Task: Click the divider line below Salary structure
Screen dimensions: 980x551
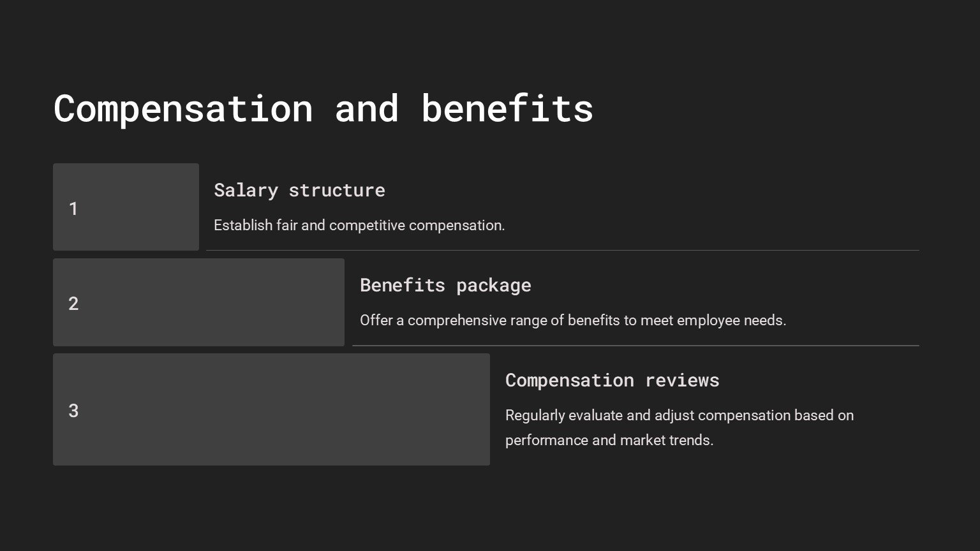Action: coord(561,251)
